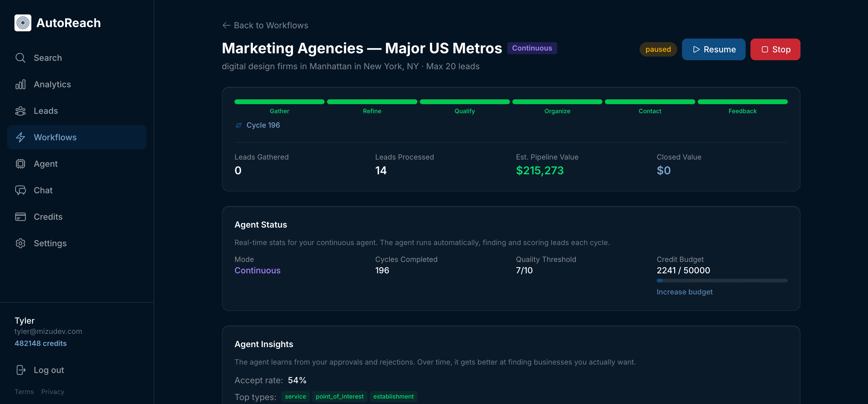Screen dimensions: 868x404
Task: View Credits via the card icon
Action: (20, 216)
